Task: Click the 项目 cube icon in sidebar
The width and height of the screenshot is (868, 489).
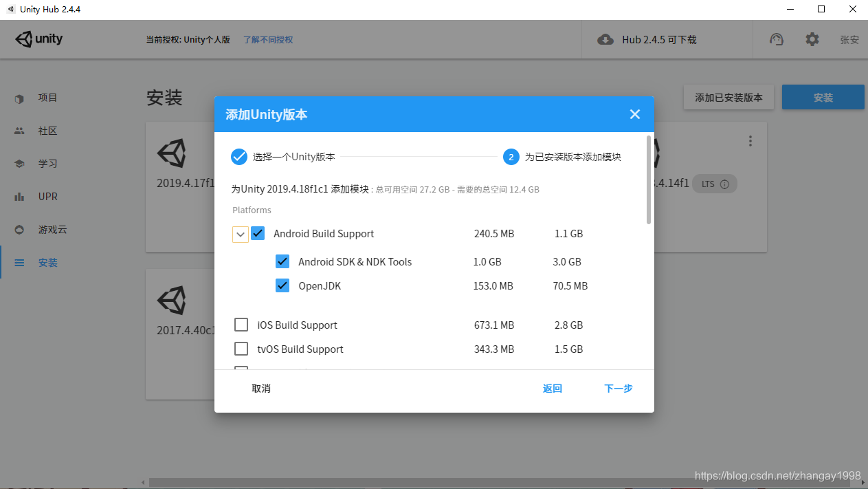Action: [x=19, y=98]
